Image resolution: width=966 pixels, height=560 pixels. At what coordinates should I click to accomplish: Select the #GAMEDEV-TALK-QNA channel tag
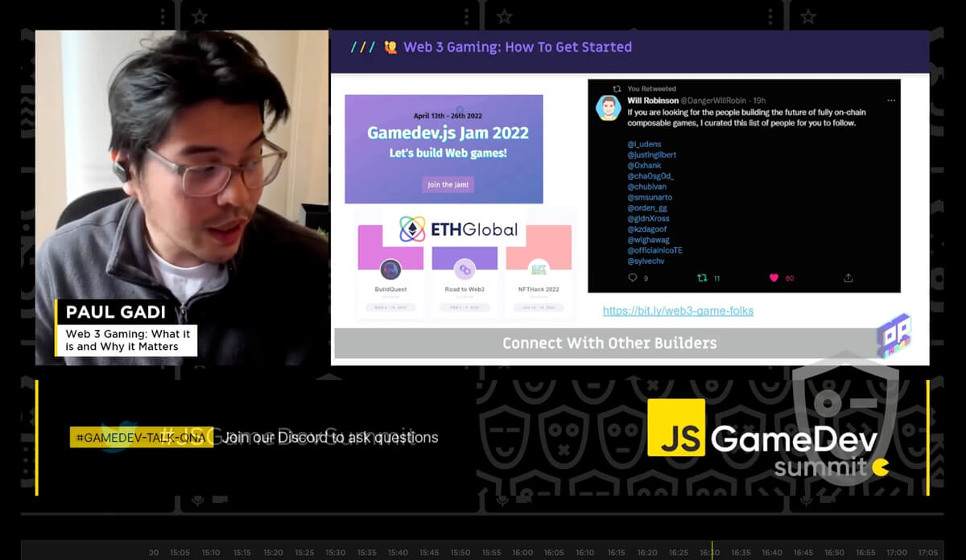pos(140,437)
